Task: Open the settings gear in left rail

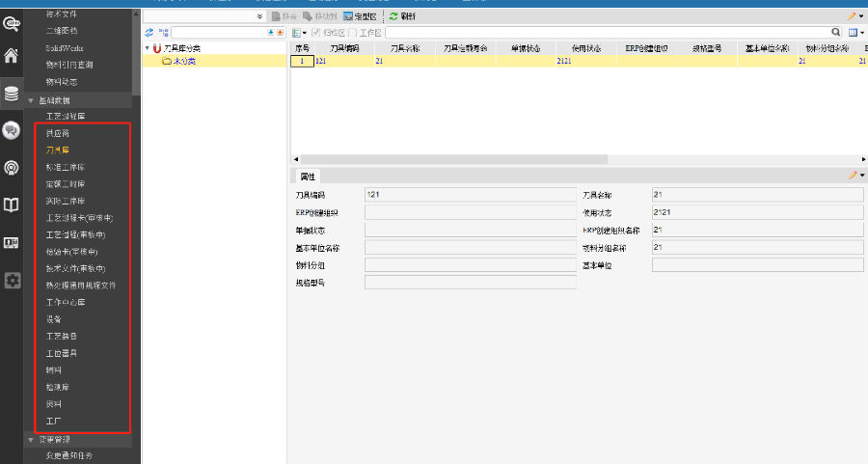Action: click(12, 280)
